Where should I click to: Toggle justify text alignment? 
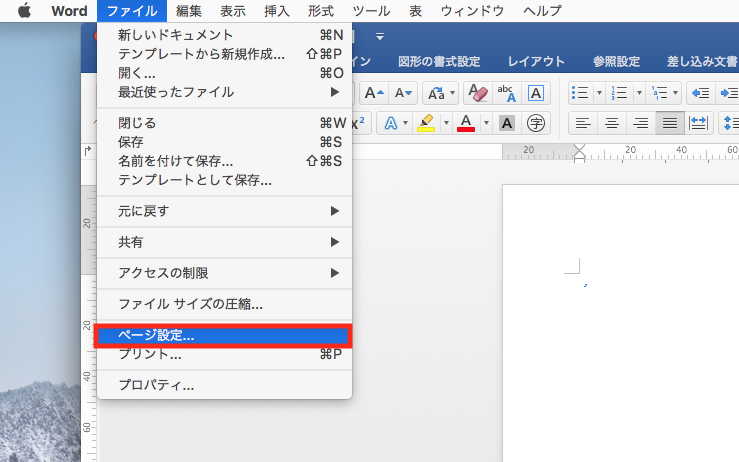tap(669, 123)
